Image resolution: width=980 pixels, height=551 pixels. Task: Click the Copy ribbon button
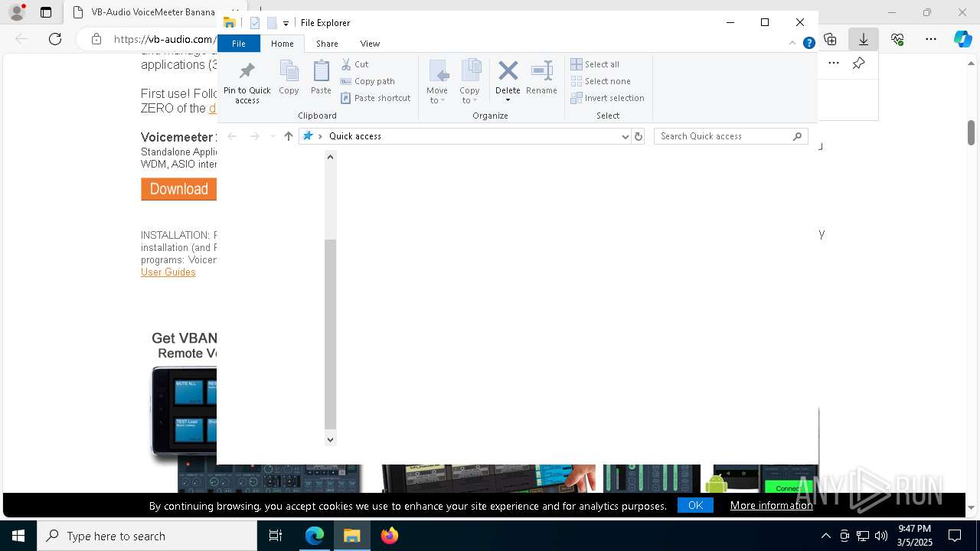pos(289,77)
